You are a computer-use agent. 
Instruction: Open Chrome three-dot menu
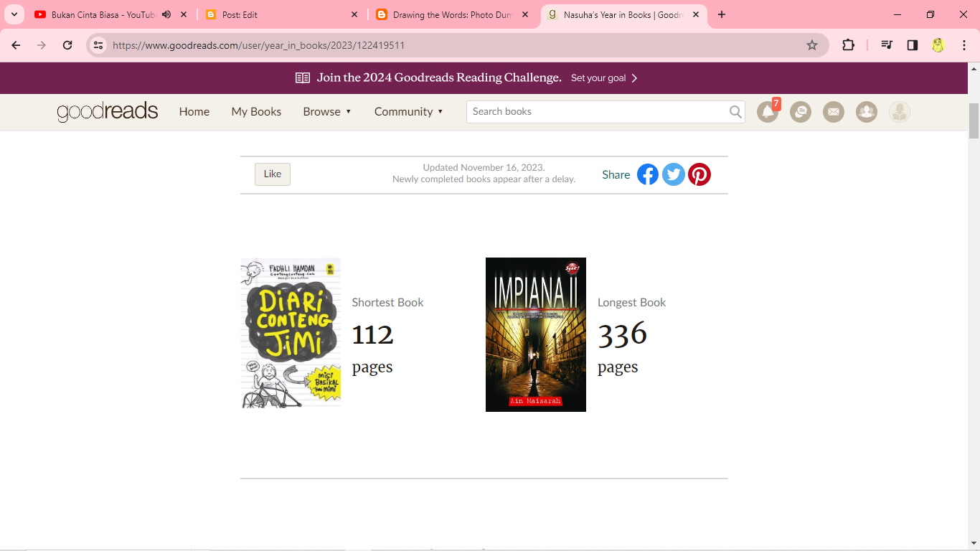point(964,45)
